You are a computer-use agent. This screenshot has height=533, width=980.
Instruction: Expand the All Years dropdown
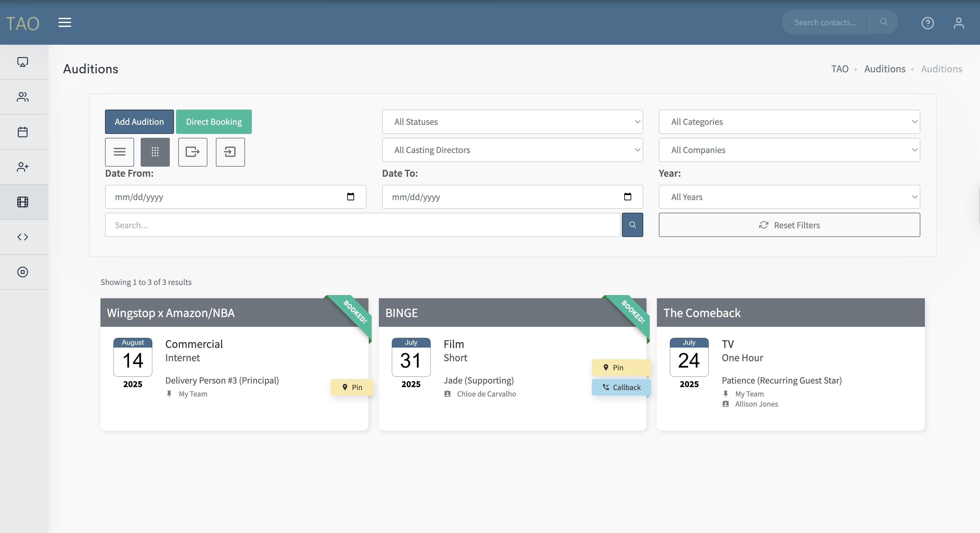click(789, 197)
